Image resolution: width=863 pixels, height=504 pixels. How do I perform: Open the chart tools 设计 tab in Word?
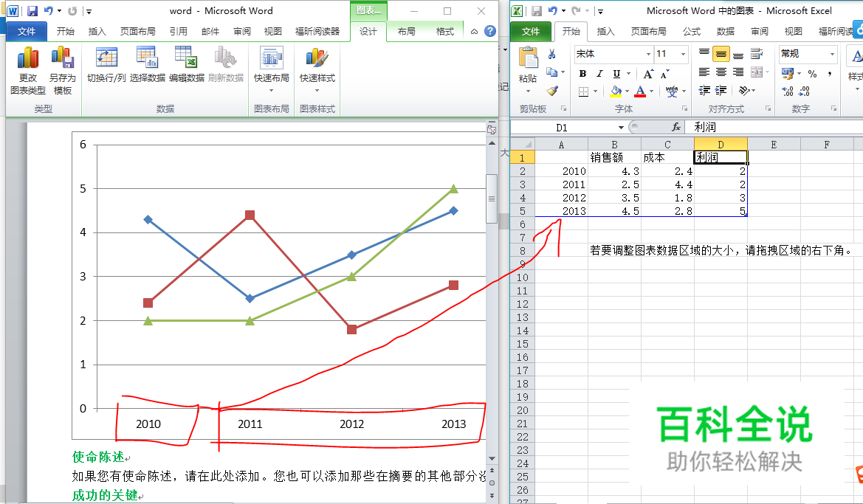[x=368, y=32]
